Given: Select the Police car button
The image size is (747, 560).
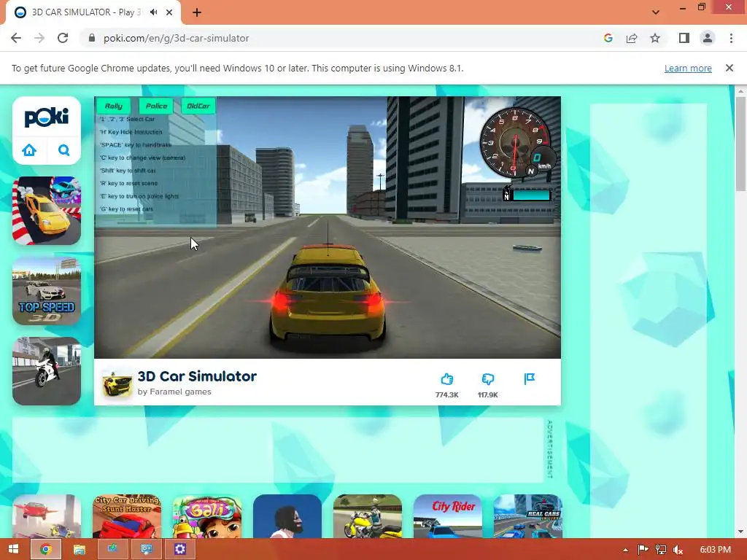Looking at the screenshot, I should pyautogui.click(x=156, y=106).
